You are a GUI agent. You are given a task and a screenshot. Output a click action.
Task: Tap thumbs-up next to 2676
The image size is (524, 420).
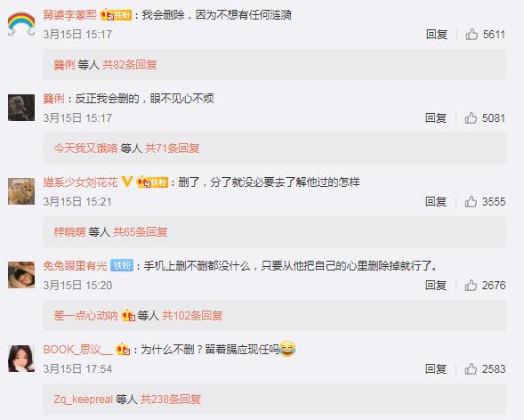coord(471,285)
